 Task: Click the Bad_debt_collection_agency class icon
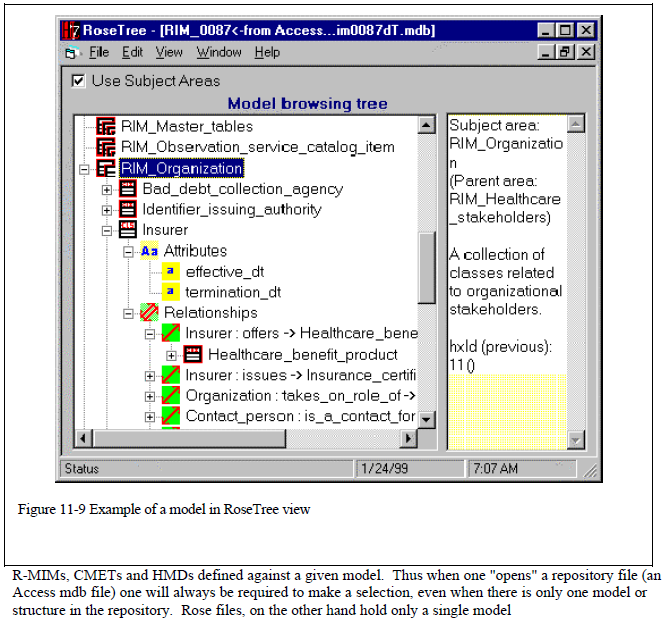point(128,189)
